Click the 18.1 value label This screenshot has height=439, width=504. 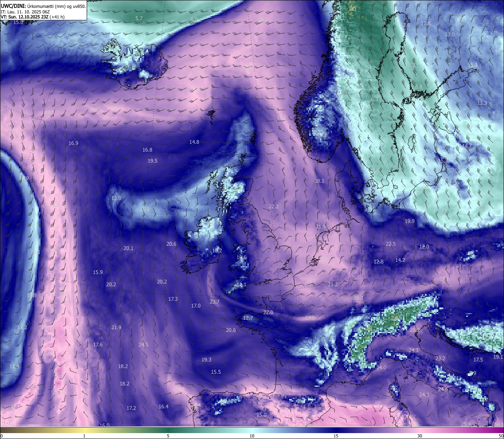[319, 181]
